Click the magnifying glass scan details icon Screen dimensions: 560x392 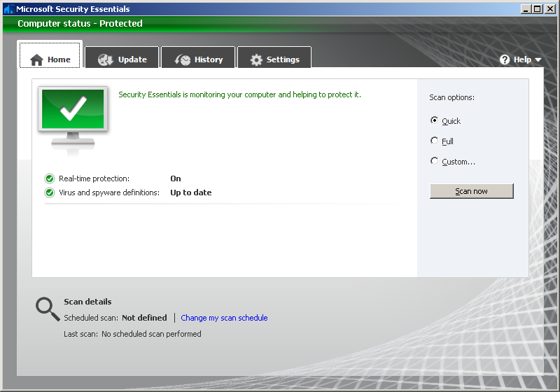click(47, 309)
